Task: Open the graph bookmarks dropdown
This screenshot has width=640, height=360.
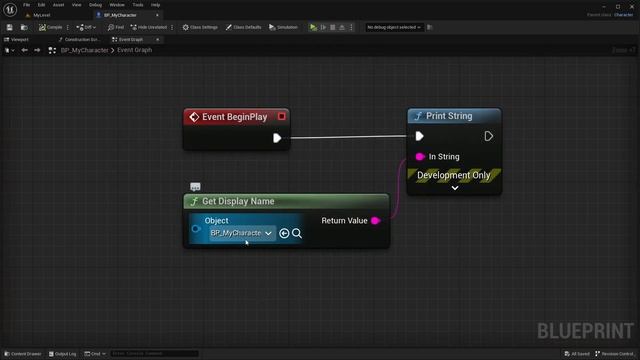Action: (9, 50)
